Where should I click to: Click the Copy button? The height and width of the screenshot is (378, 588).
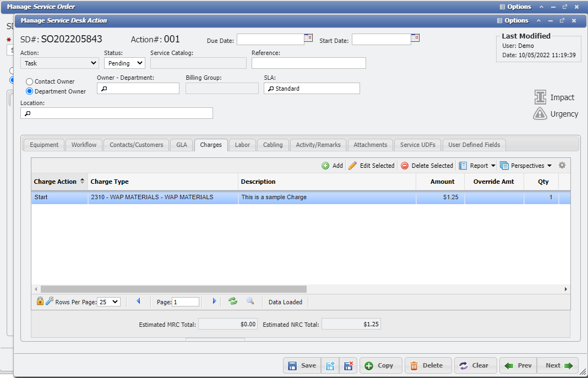(380, 365)
